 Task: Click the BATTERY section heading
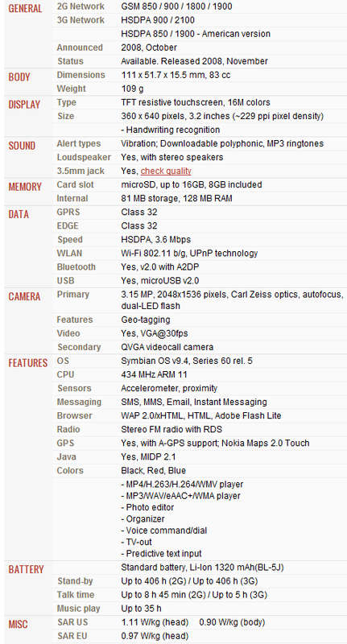click(26, 570)
